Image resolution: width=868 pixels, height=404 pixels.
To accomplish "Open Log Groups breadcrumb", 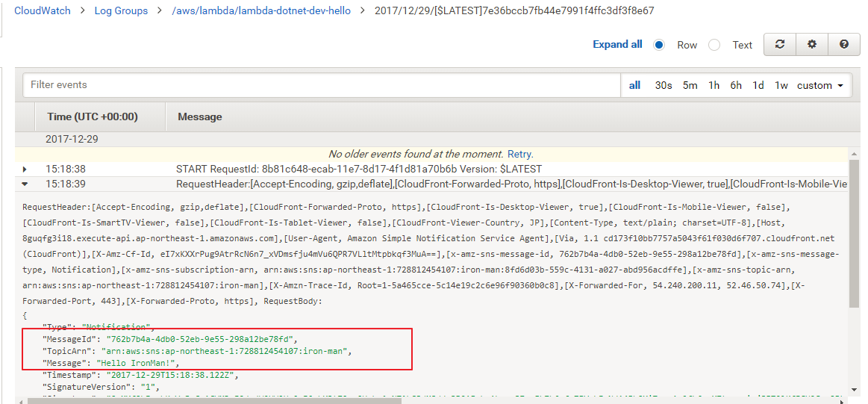I will [x=121, y=10].
